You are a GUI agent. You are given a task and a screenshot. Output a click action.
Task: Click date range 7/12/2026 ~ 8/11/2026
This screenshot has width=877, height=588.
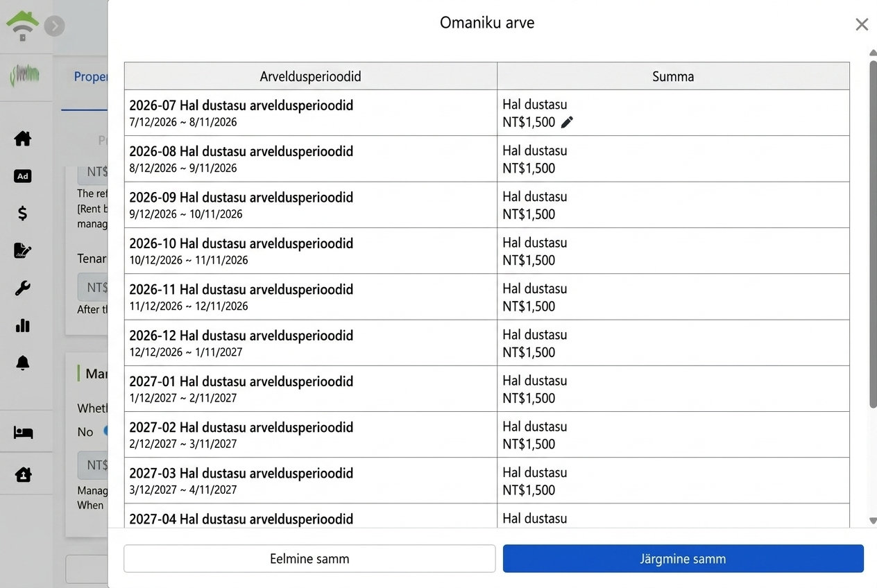pyautogui.click(x=183, y=122)
